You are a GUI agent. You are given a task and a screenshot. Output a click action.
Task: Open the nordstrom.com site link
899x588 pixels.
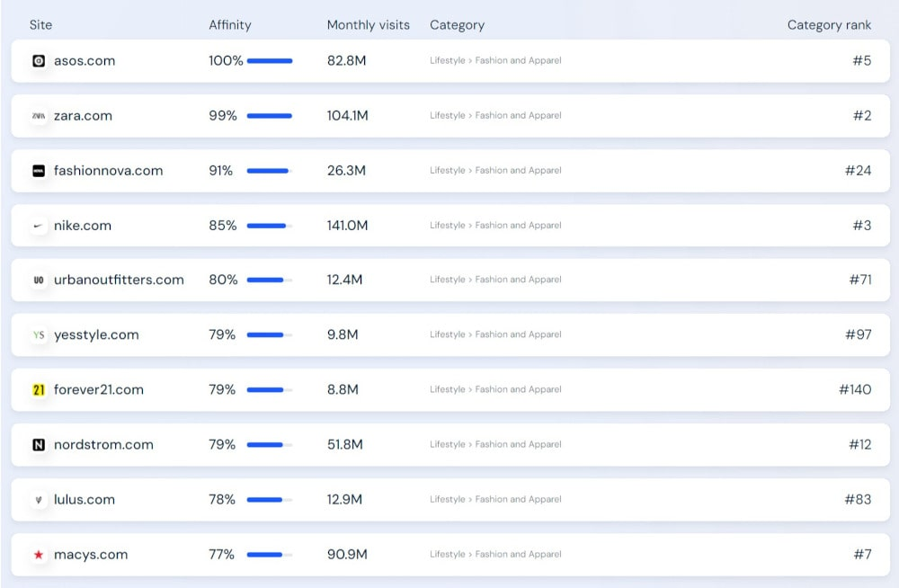[x=103, y=444]
